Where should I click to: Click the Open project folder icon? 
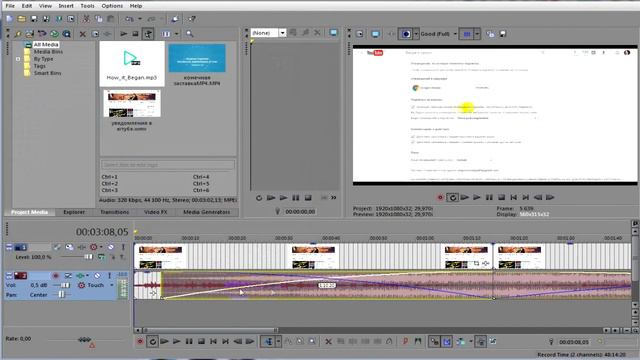tap(21, 19)
